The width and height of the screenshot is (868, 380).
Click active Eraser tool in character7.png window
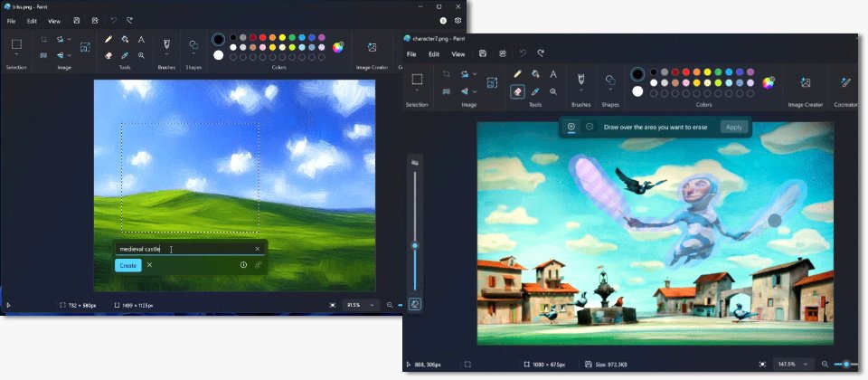517,91
